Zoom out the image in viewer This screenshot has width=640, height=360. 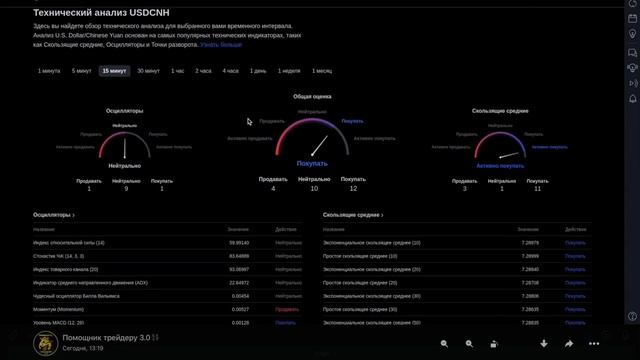click(444, 344)
